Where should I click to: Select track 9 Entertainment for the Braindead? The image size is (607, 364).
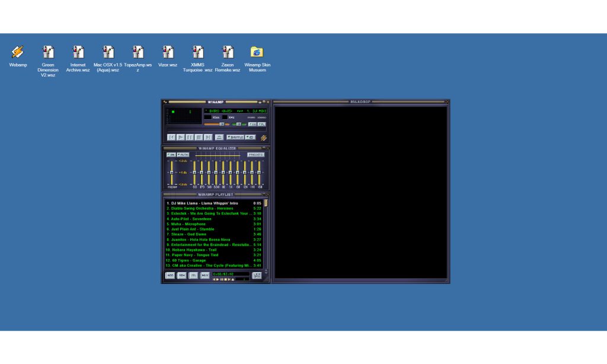pos(213,245)
